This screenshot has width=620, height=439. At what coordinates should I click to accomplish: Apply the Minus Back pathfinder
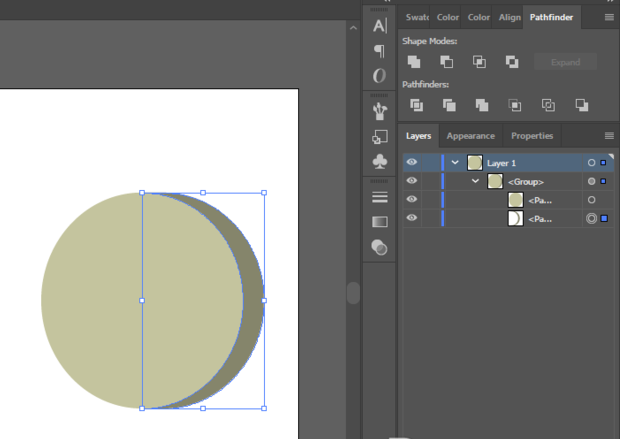(x=581, y=105)
